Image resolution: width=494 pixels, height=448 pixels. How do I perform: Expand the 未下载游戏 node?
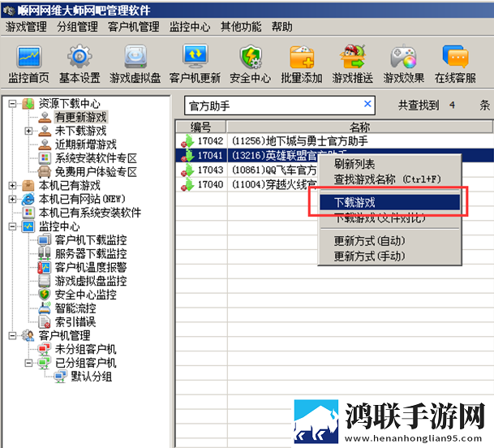[x=28, y=131]
